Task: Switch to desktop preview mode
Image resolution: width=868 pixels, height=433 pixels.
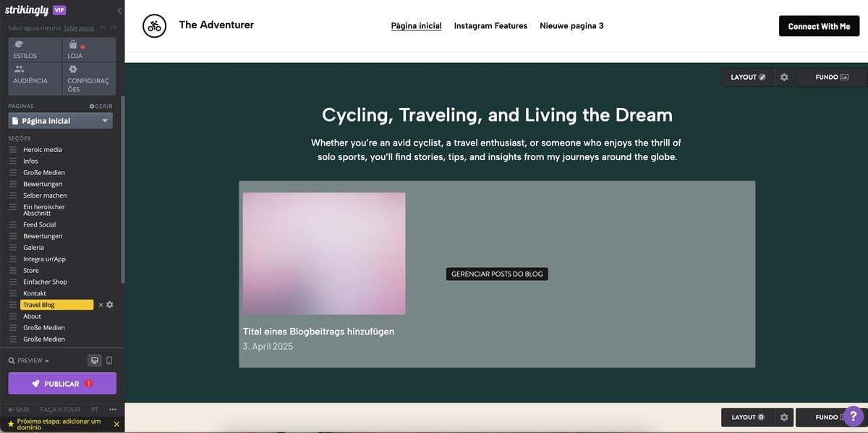Action: pos(94,361)
